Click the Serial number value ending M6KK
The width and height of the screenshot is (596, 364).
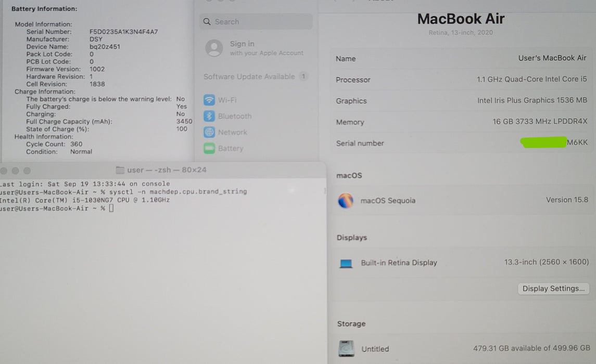(554, 142)
